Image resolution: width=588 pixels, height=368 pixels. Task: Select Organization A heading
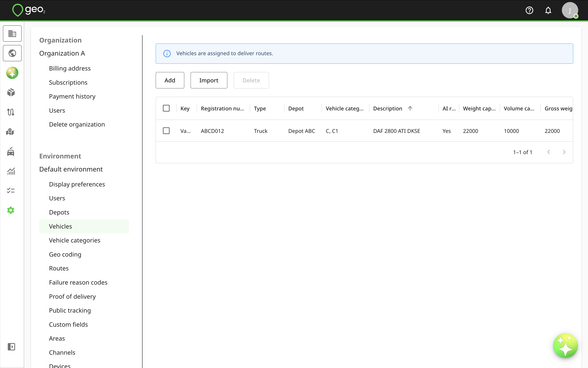click(x=62, y=53)
